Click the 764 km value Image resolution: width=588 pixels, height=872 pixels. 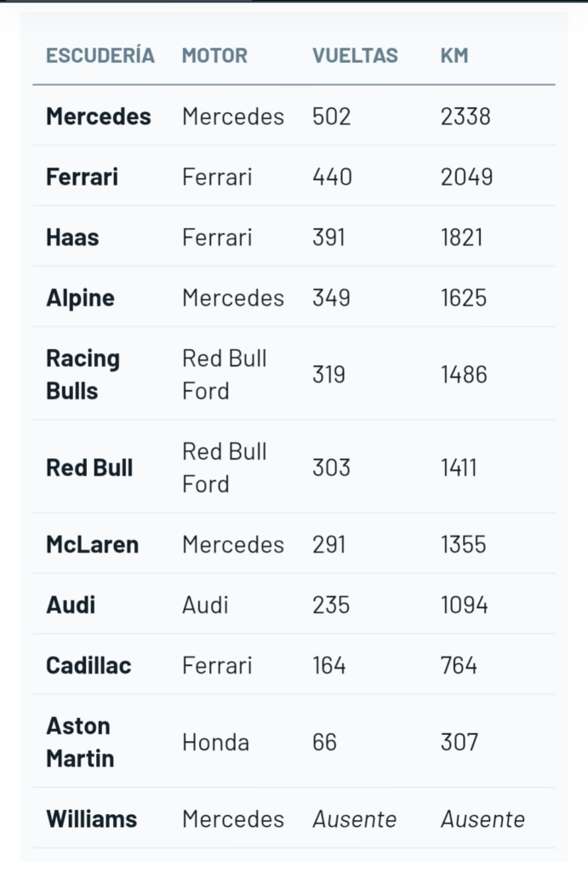(x=459, y=666)
